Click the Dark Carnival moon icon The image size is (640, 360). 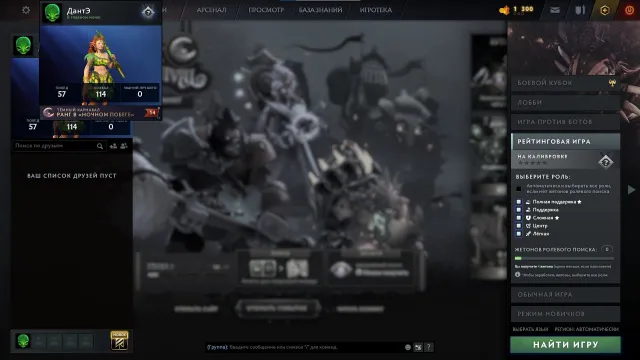click(x=48, y=112)
